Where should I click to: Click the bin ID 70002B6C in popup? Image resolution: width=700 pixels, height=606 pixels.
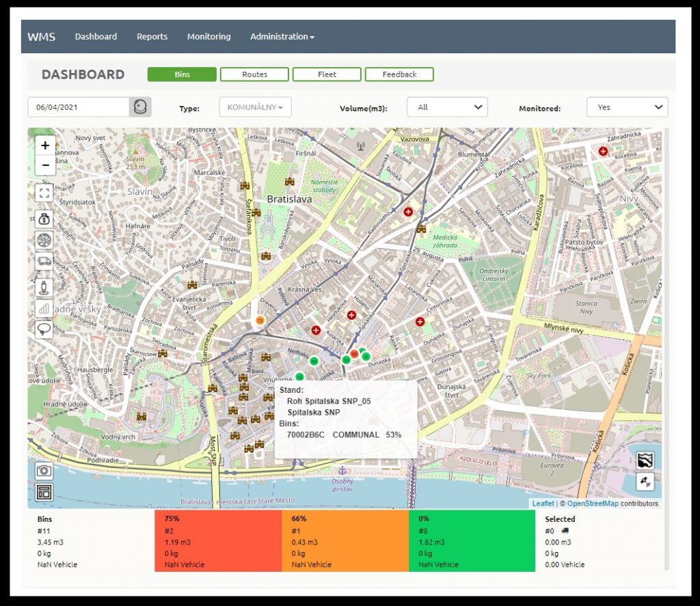tap(306, 435)
